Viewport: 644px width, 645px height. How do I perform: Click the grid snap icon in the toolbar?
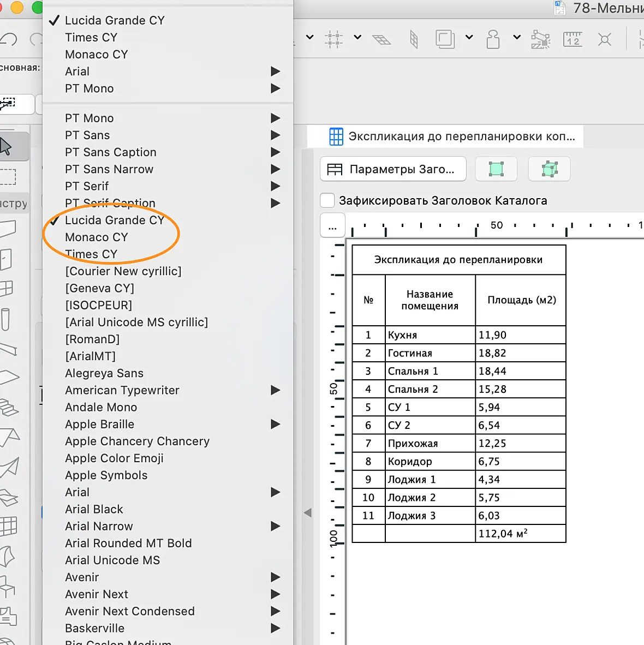tap(333, 39)
